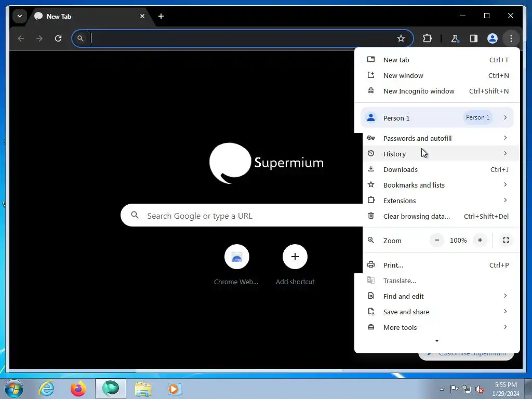Click the menu's scroll-down arrow

[x=436, y=341]
